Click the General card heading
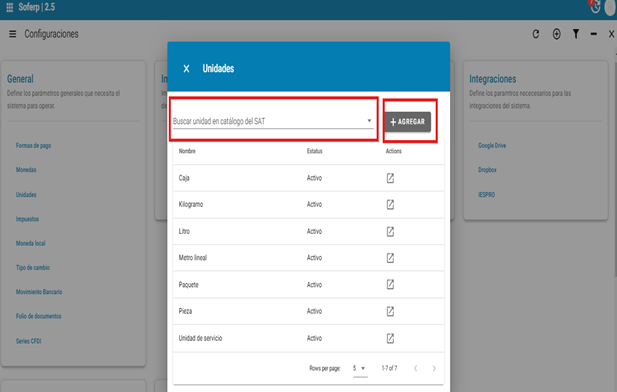Viewport: 617px width, 392px height. point(20,79)
